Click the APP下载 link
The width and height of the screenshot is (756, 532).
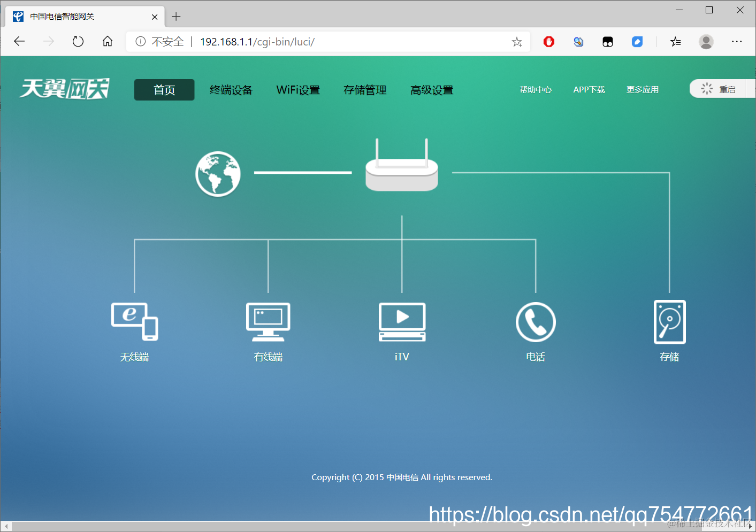click(589, 89)
